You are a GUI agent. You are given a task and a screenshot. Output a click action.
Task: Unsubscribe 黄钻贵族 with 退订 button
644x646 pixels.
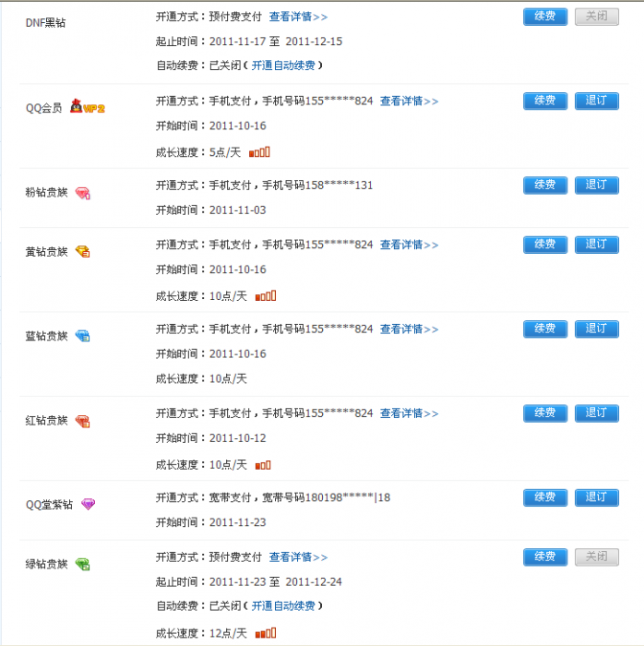point(597,245)
